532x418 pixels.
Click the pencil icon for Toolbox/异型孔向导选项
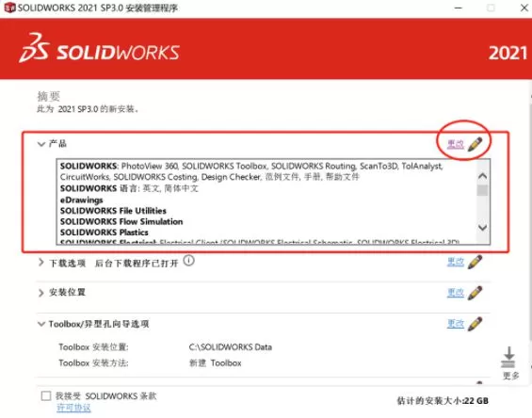tap(475, 324)
